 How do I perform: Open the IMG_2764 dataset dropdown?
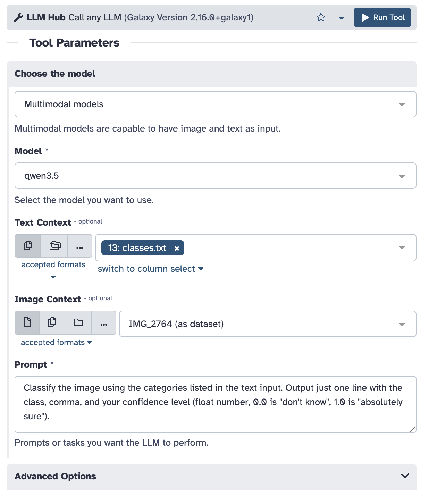[x=267, y=324]
